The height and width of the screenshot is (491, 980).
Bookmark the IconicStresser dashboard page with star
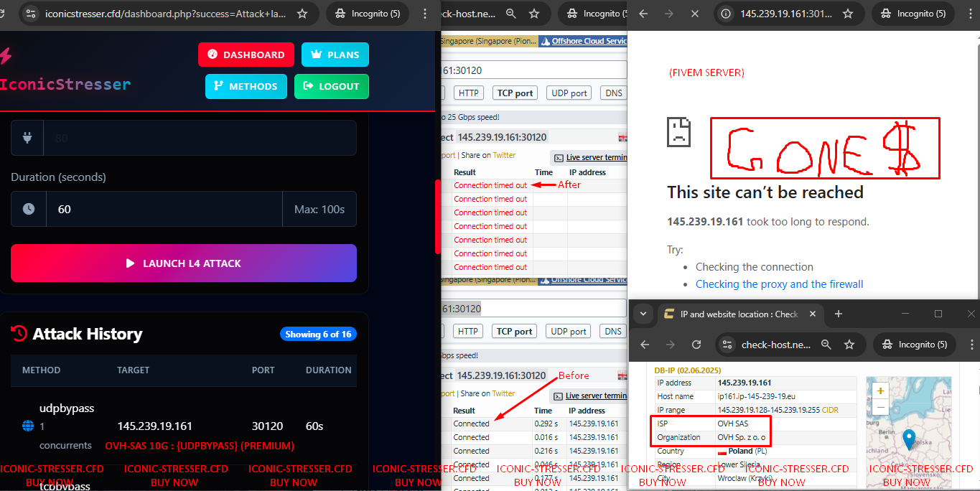click(302, 13)
